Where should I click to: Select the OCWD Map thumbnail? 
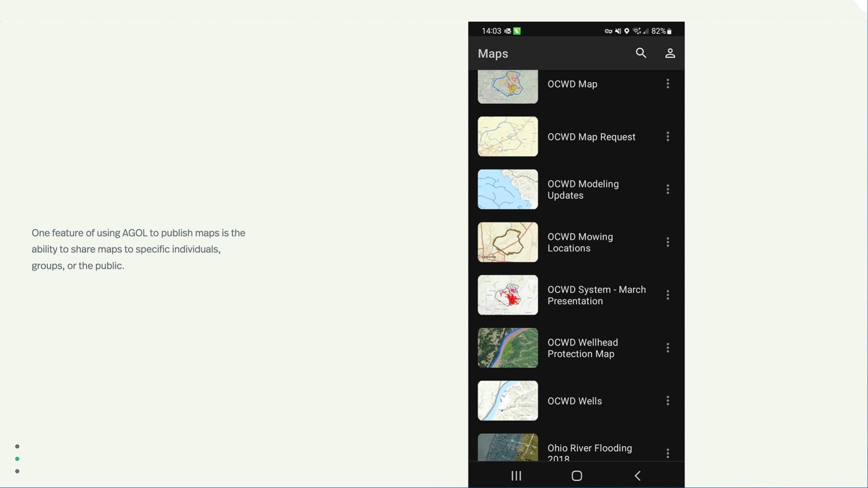pos(508,87)
